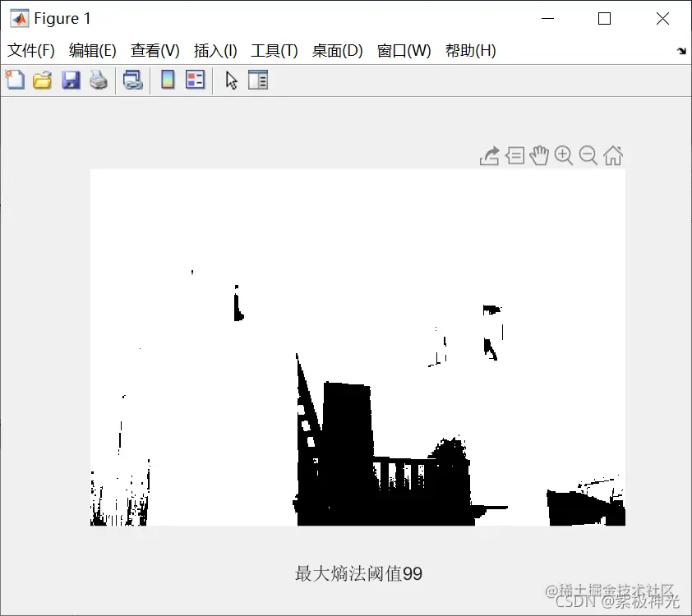Restore the default view with the home icon
The height and width of the screenshot is (616, 692).
click(x=612, y=156)
